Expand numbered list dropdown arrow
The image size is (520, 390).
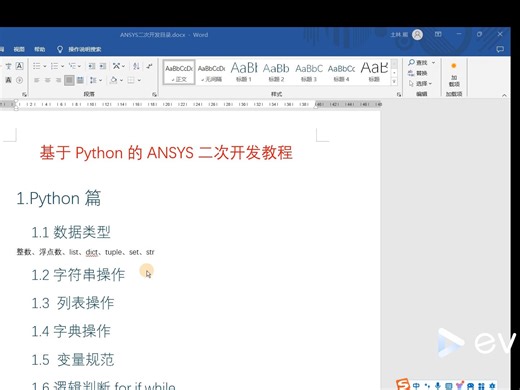pyautogui.click(x=62, y=66)
